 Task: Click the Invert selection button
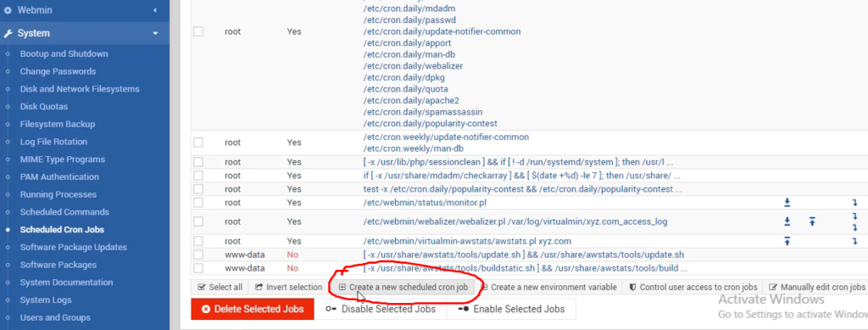288,288
